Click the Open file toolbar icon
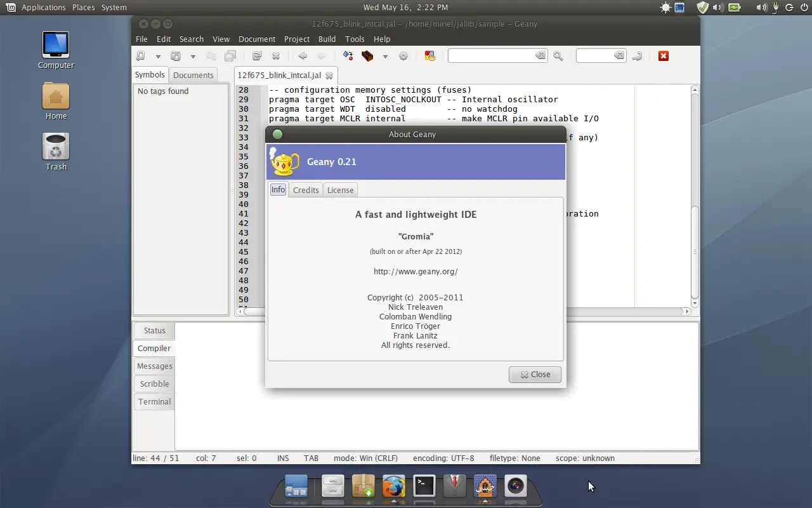The width and height of the screenshot is (812, 508). 176,56
